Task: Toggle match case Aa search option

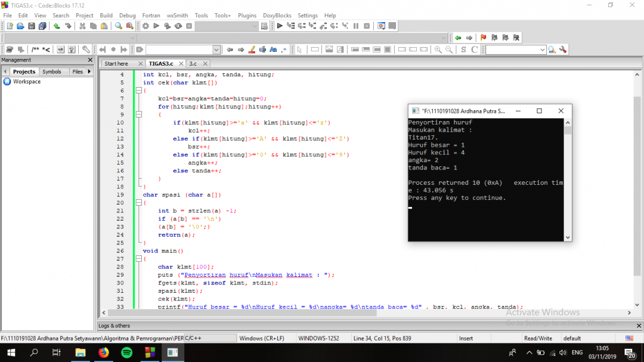Action: (x=274, y=49)
